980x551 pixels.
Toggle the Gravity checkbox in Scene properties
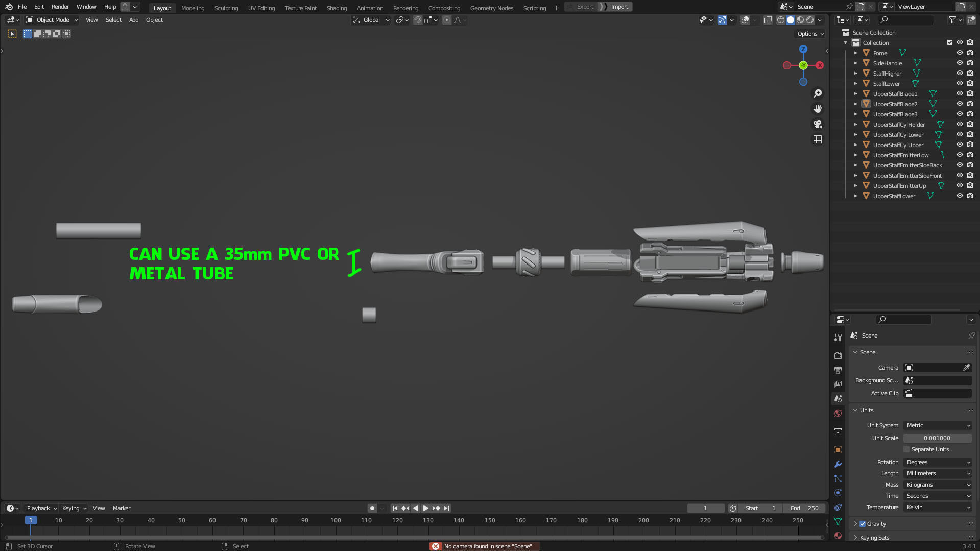(862, 523)
